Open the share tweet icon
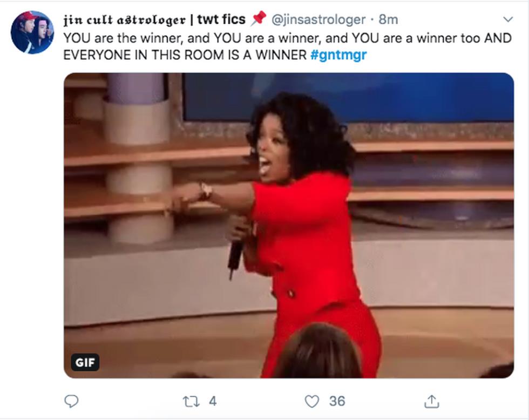Viewport: 529px width, 420px height. [431, 401]
